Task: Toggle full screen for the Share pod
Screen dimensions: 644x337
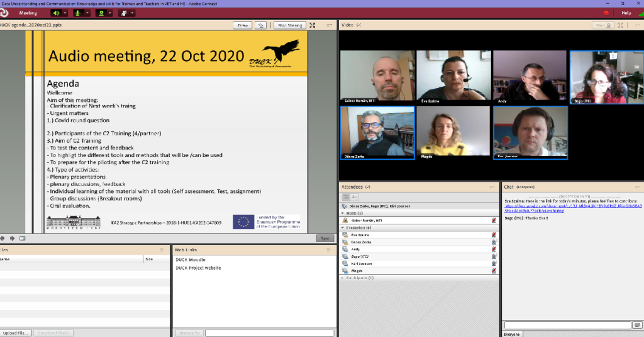Action: pos(313,25)
